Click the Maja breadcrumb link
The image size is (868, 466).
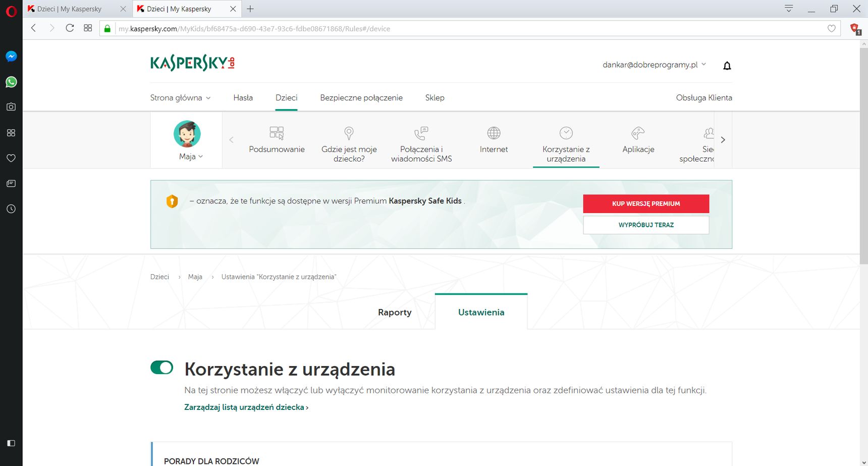point(195,277)
